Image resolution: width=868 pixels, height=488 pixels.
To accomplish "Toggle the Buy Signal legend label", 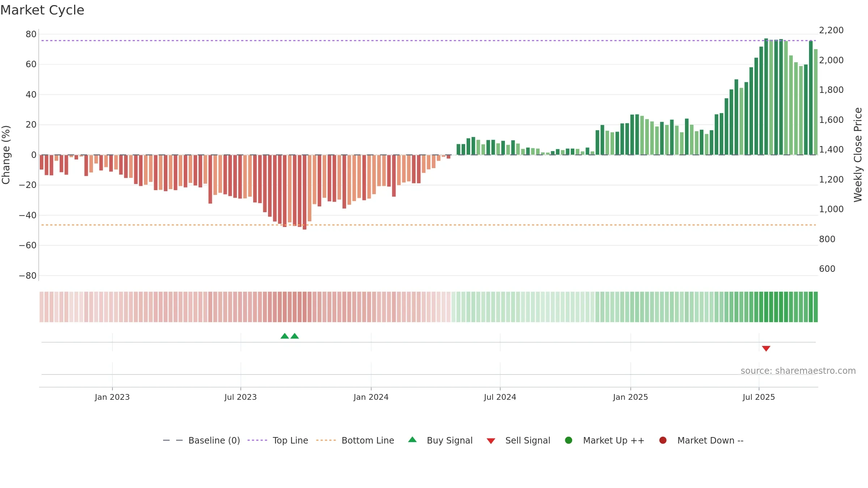I will pos(450,440).
